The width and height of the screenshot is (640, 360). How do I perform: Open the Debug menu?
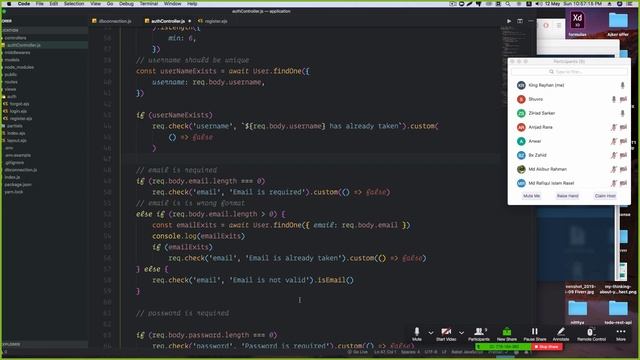pos(126,3)
